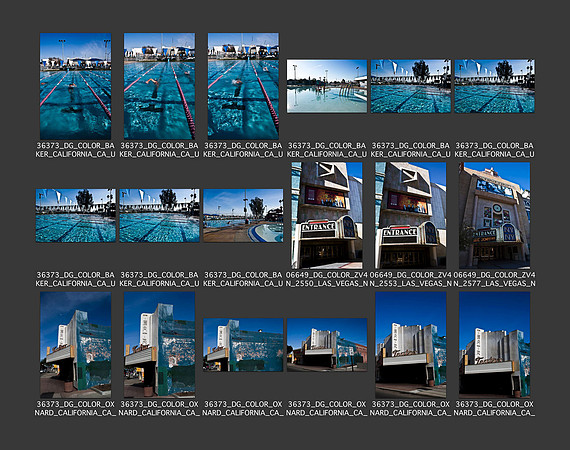Click filename text 06649_DG_COLOR_ZV4 N_2577_LAS_VEGAS_N
The image size is (570, 450).
coord(494,279)
